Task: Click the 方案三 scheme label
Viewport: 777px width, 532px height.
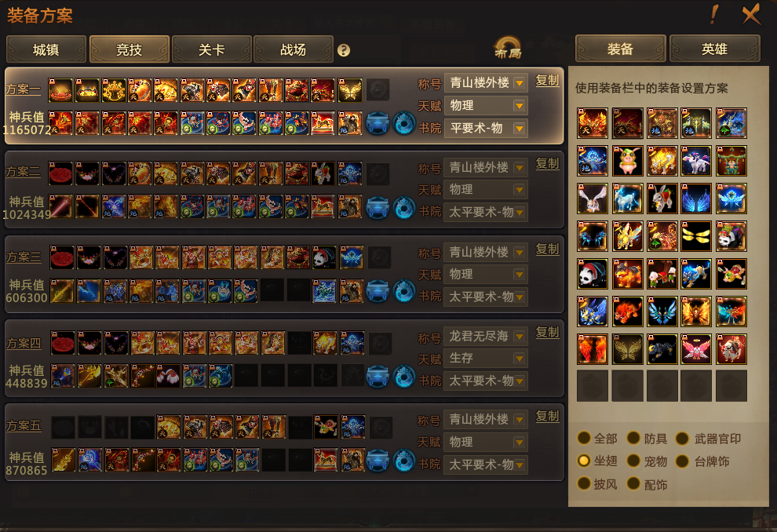Action: 24,257
